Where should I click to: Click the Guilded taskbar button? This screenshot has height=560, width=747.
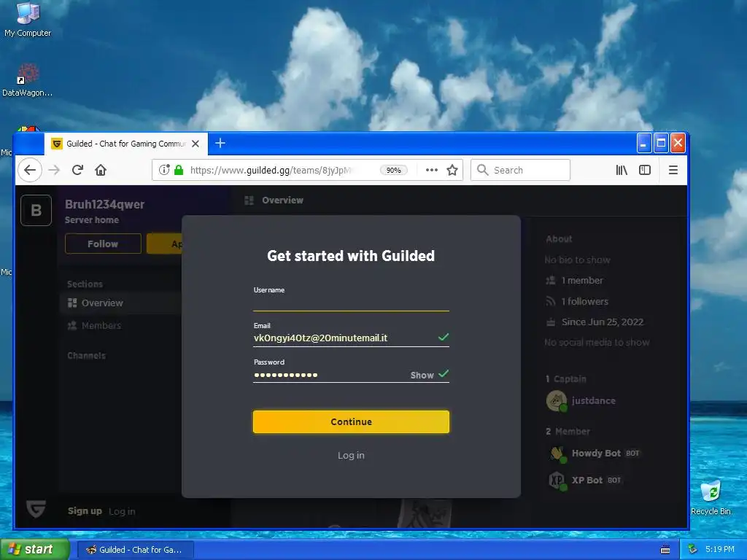(135, 550)
